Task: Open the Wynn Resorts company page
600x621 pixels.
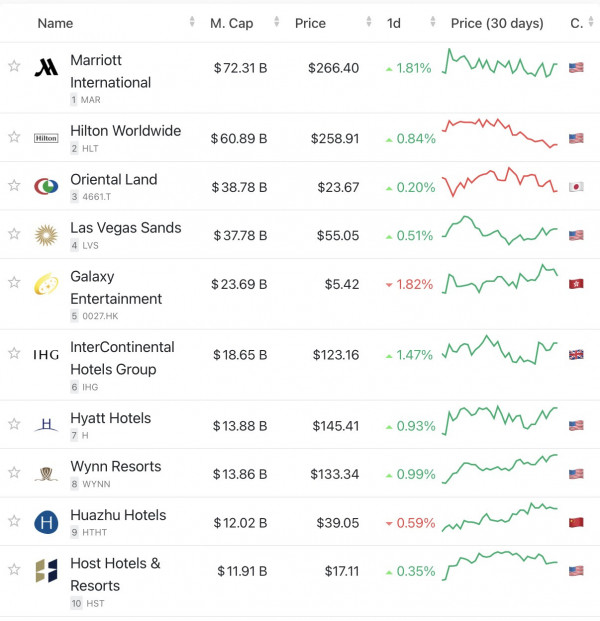Action: pos(115,466)
